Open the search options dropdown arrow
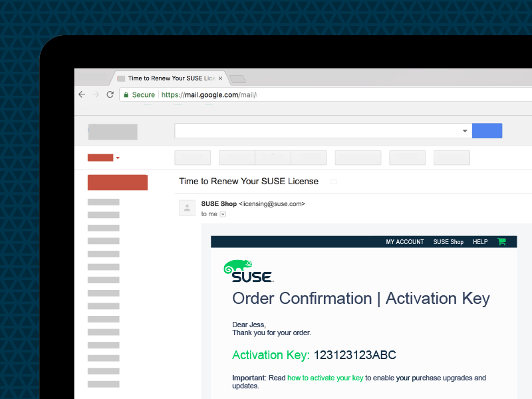 coord(465,130)
